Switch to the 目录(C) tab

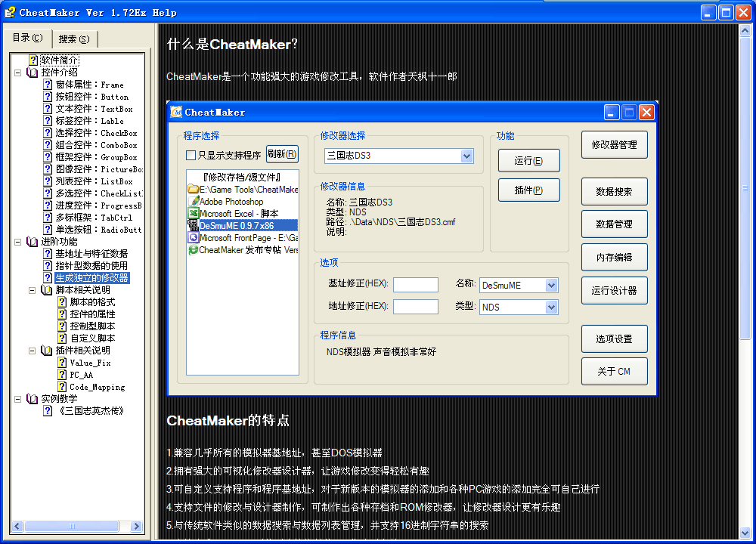point(28,38)
